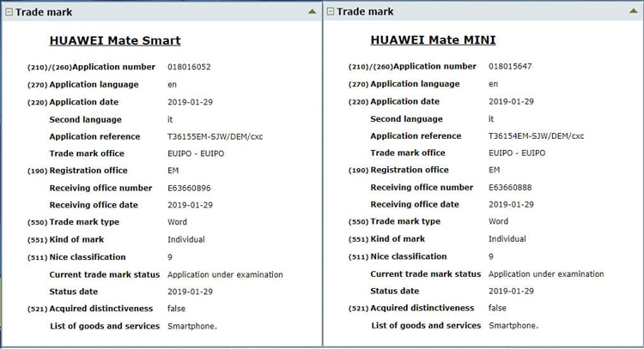Open the HUAWEI Mate MINI title link
Screen dimensions: 644x349
coord(433,39)
